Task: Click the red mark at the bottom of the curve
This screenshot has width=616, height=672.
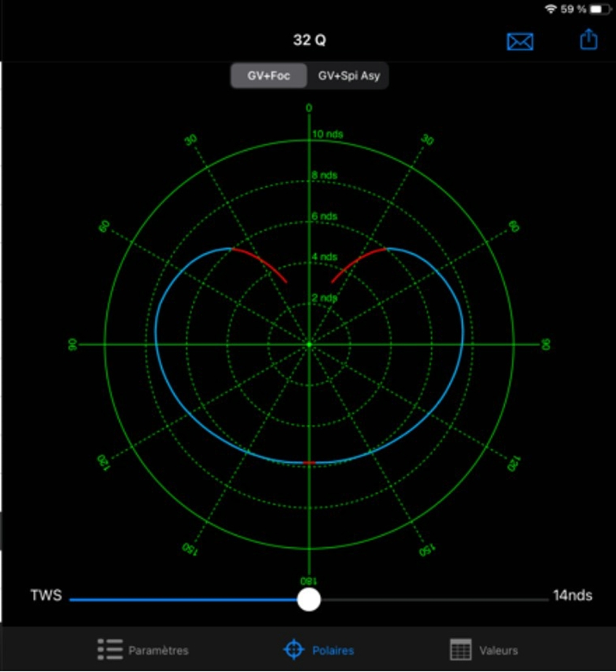Action: coord(309,462)
